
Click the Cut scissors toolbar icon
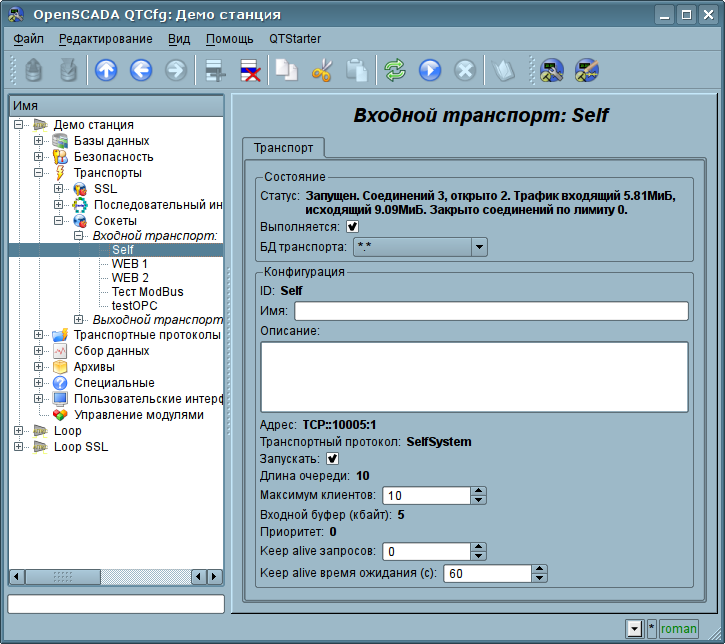point(322,71)
